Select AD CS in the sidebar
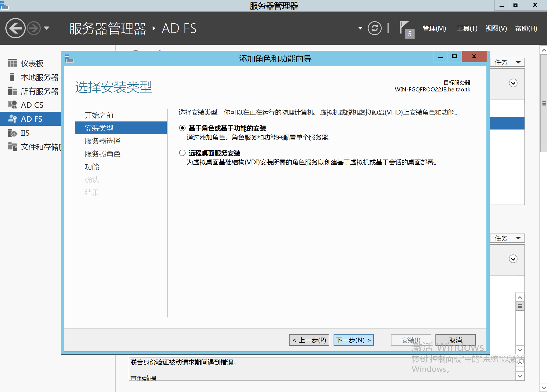Screen dimensions: 547x392 click(31, 105)
